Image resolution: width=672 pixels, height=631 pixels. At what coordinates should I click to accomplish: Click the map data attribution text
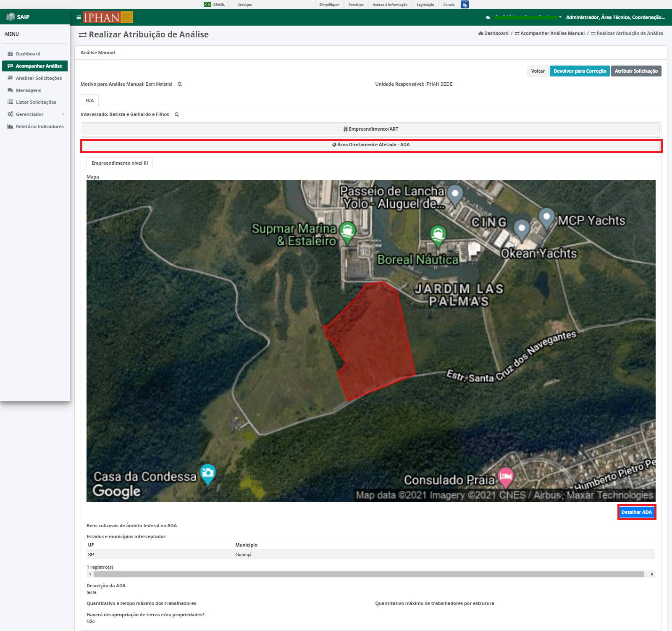[504, 495]
